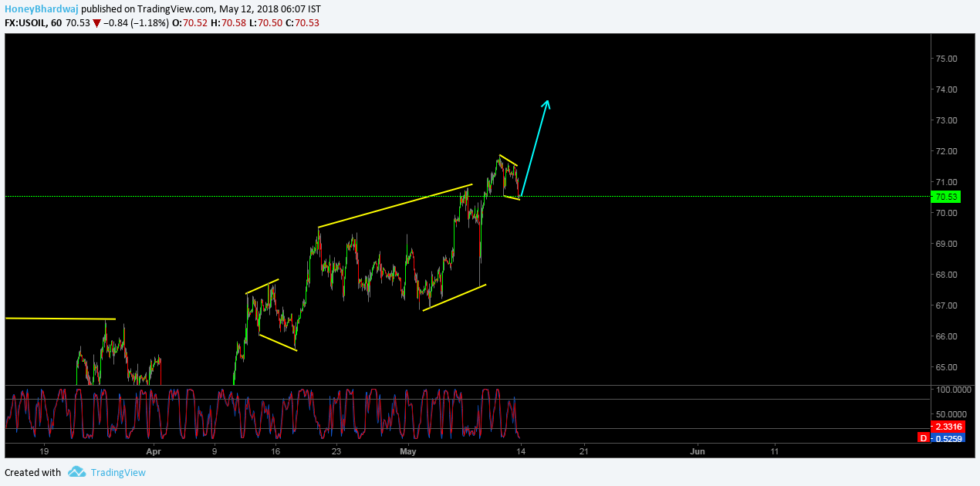Click the green 70.53 current price label
The width and height of the screenshot is (980, 486).
tap(945, 197)
